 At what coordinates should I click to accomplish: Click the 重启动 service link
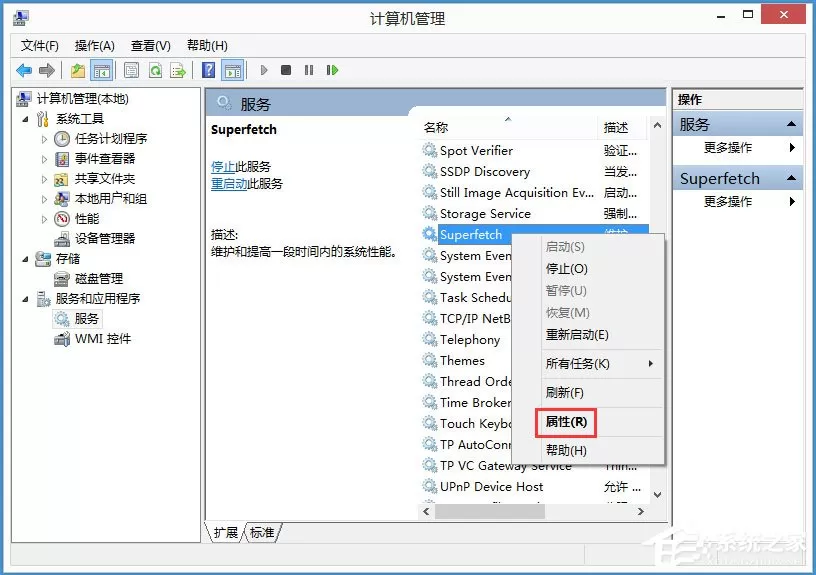tap(229, 184)
